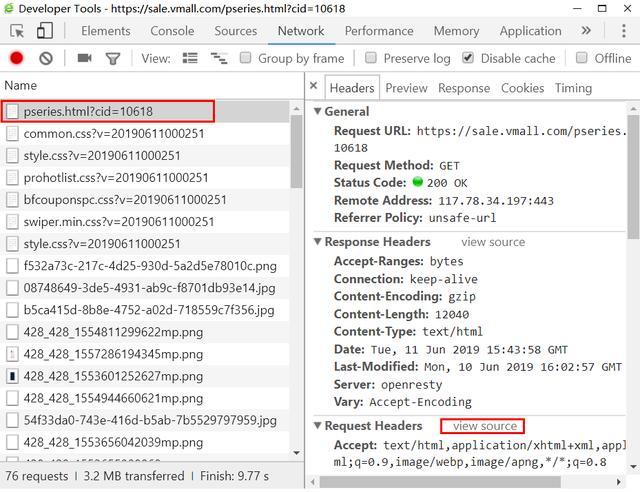Switch to large request rows view
This screenshot has width=640, height=492.
(190, 58)
